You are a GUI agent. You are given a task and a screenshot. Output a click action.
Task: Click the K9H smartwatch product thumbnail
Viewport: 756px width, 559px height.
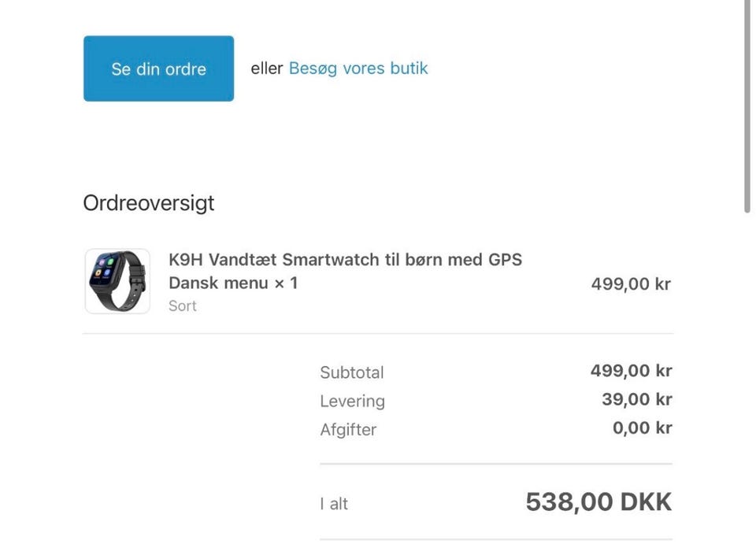[x=117, y=281]
